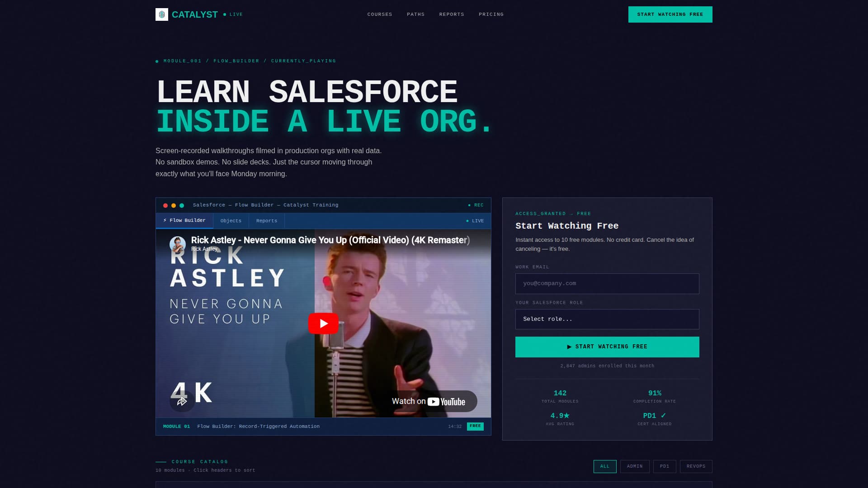Click '2,847 admins enrolled this month' text

point(607,366)
